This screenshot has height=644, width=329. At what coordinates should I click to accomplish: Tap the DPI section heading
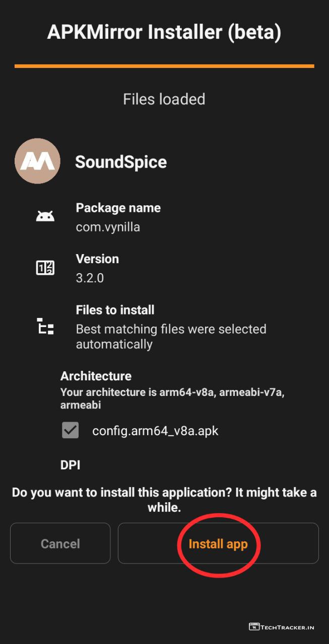(x=71, y=465)
